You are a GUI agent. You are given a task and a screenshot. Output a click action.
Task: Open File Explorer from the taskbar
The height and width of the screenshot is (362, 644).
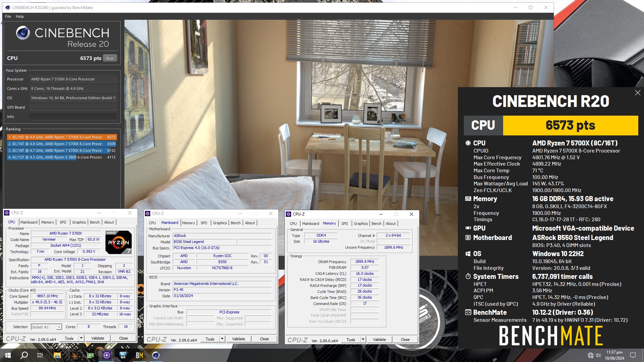click(57, 355)
